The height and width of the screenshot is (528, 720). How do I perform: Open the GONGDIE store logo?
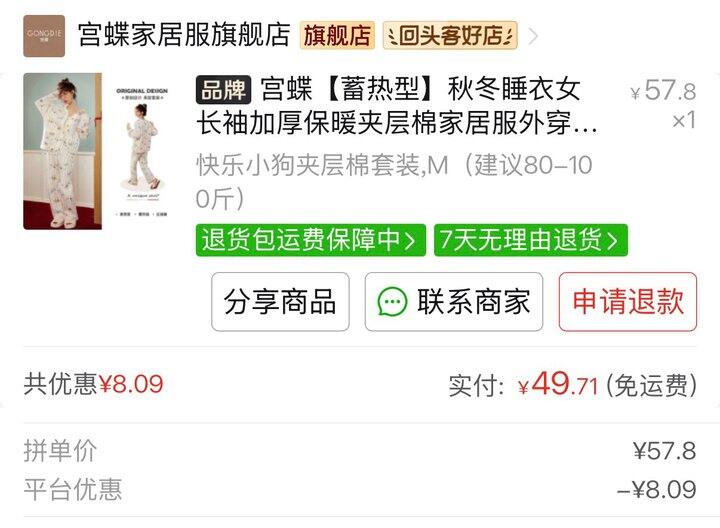44,36
